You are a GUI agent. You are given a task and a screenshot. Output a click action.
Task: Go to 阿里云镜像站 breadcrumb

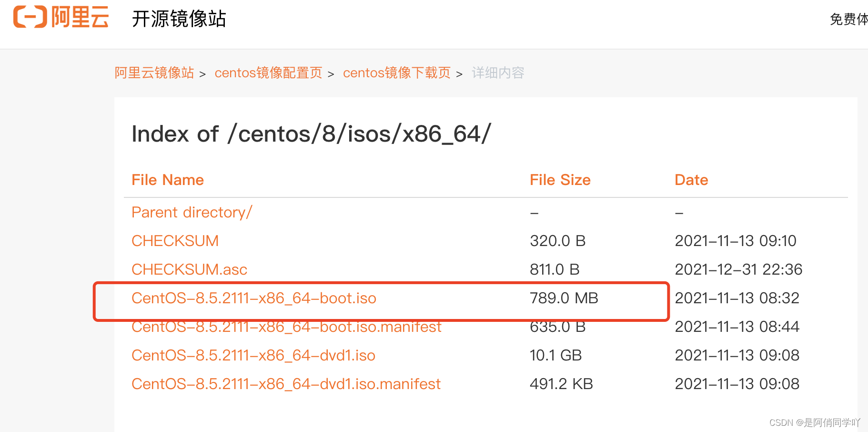pos(154,73)
